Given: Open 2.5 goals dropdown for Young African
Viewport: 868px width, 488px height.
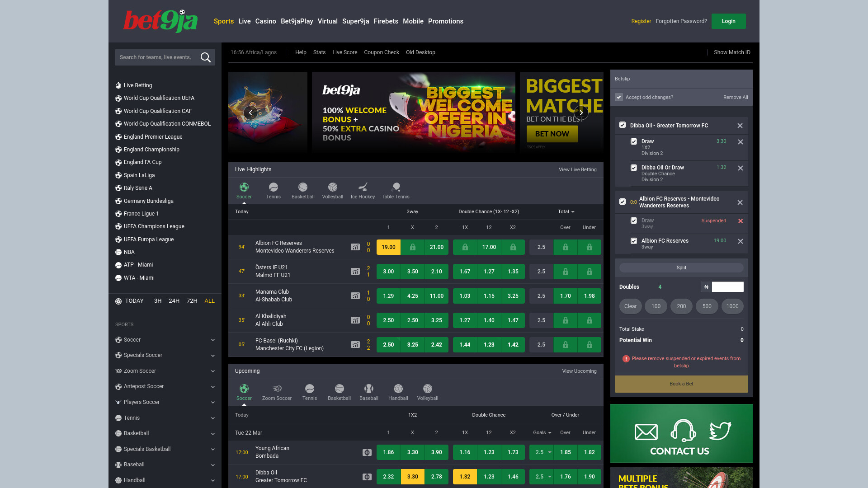Looking at the screenshot, I should 542,452.
